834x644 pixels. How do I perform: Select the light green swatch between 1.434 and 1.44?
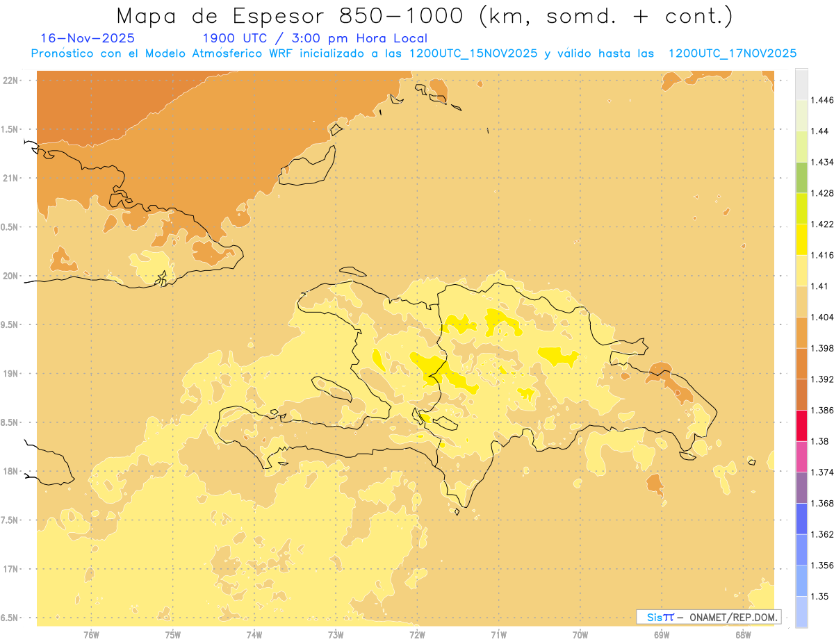click(801, 147)
